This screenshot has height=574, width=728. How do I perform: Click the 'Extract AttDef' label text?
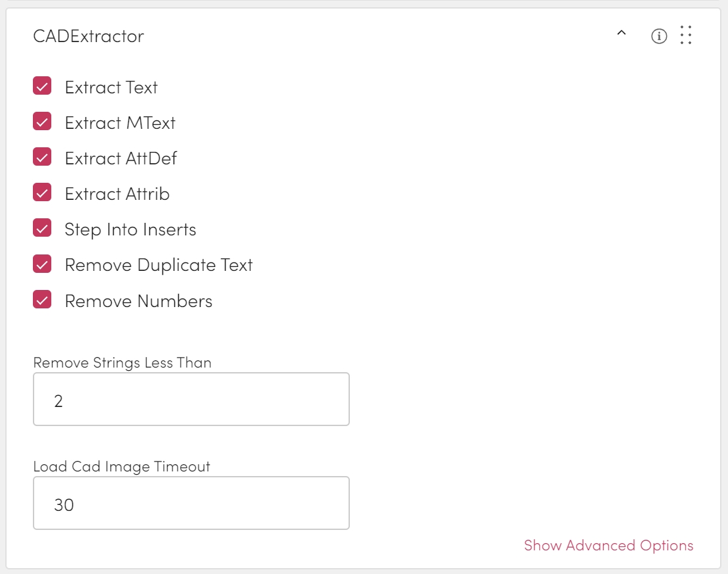click(x=120, y=158)
